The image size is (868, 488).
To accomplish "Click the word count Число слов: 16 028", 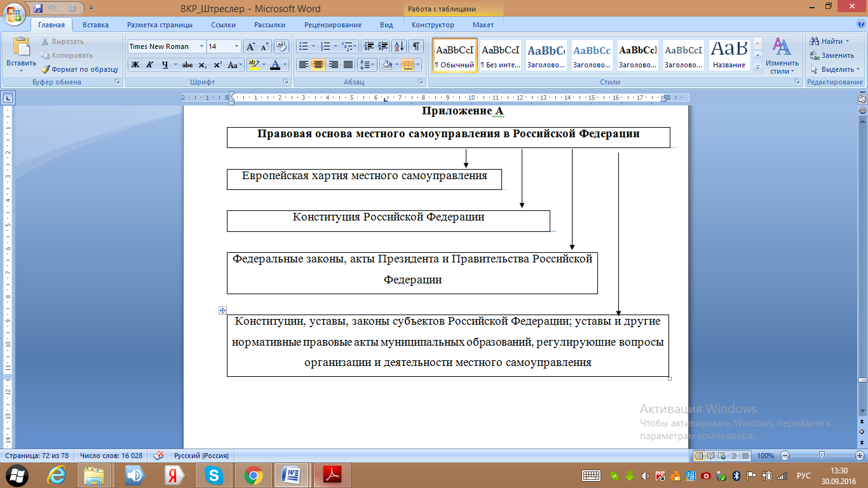I will 111,456.
